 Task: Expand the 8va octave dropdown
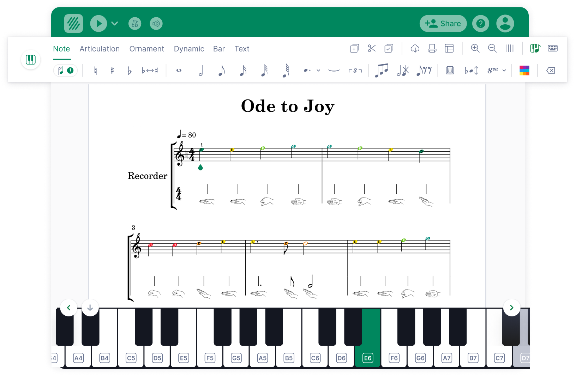click(504, 71)
